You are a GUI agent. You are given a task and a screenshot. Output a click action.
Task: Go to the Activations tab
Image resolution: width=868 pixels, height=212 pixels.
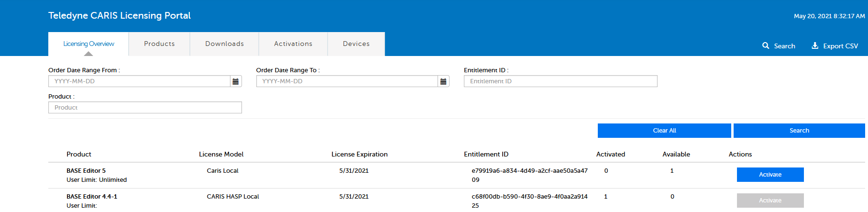(293, 44)
